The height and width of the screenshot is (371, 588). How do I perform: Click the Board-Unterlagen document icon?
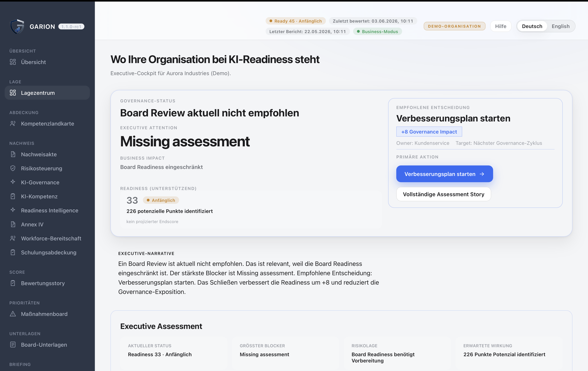(13, 345)
